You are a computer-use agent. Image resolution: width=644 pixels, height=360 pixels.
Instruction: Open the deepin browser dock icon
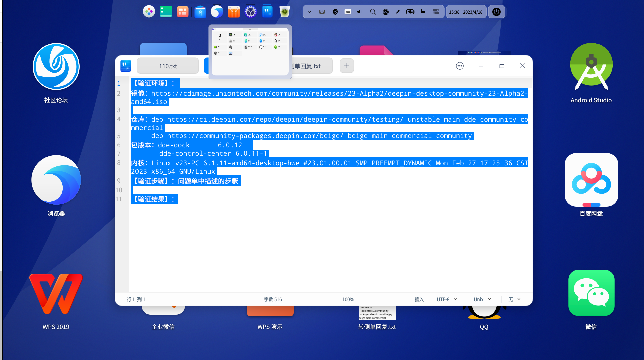[217, 11]
